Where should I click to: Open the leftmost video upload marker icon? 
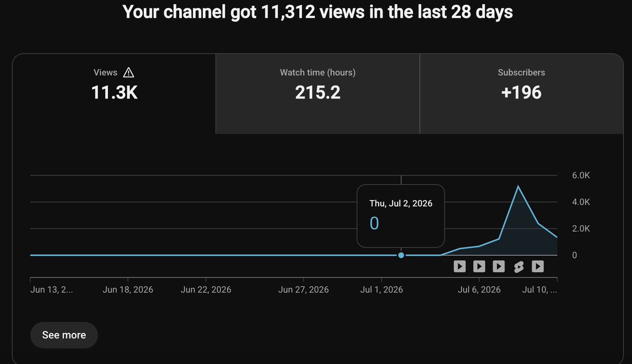460,267
